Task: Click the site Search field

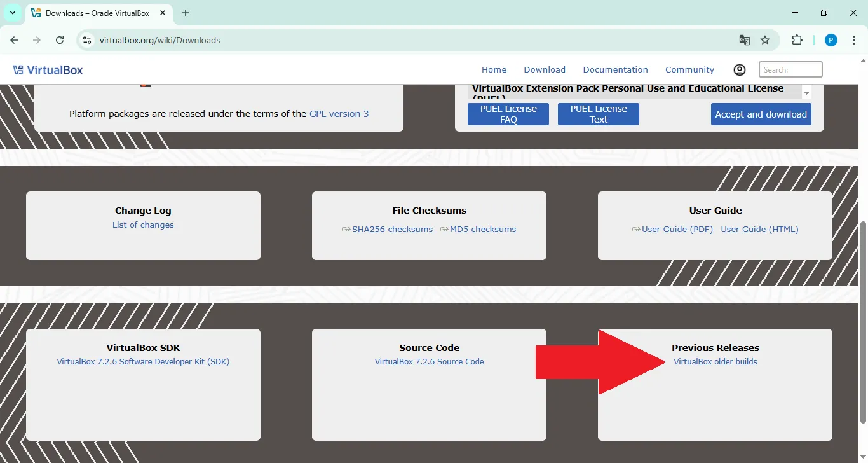Action: tap(790, 69)
